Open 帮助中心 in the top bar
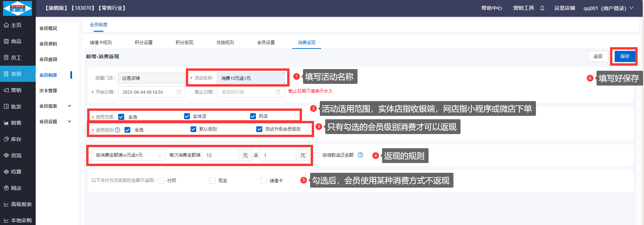644x225 pixels. tap(492, 8)
